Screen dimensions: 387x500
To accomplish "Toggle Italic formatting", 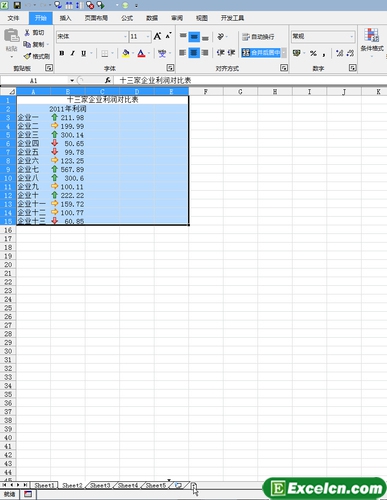I will coord(73,53).
